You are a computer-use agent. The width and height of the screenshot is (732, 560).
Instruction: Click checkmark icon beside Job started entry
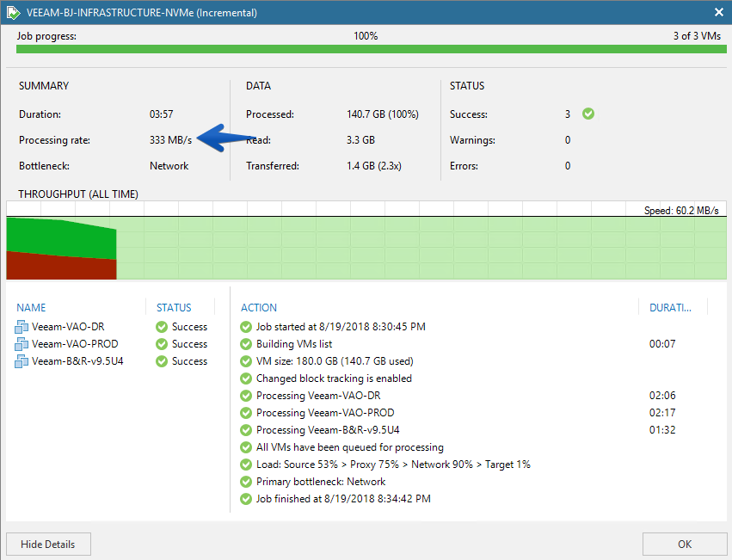pyautogui.click(x=246, y=327)
